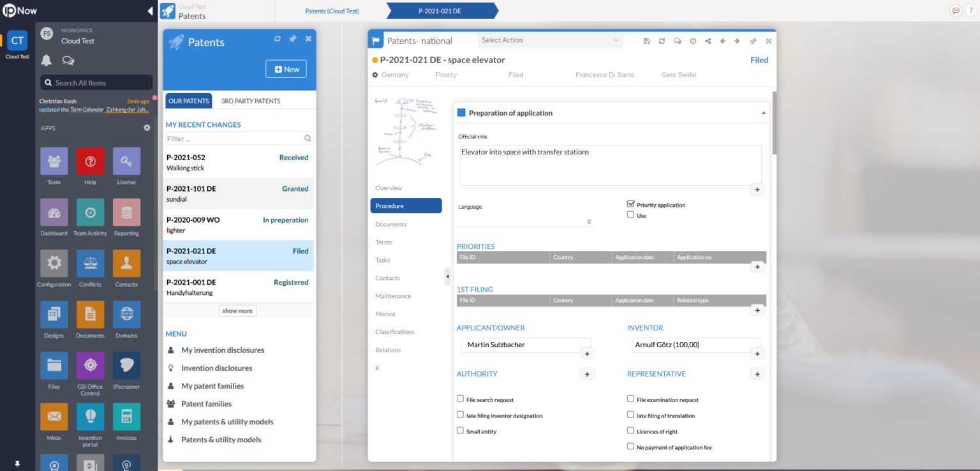Image resolution: width=980 pixels, height=471 pixels.
Task: Open the Invoices app
Action: click(126, 418)
